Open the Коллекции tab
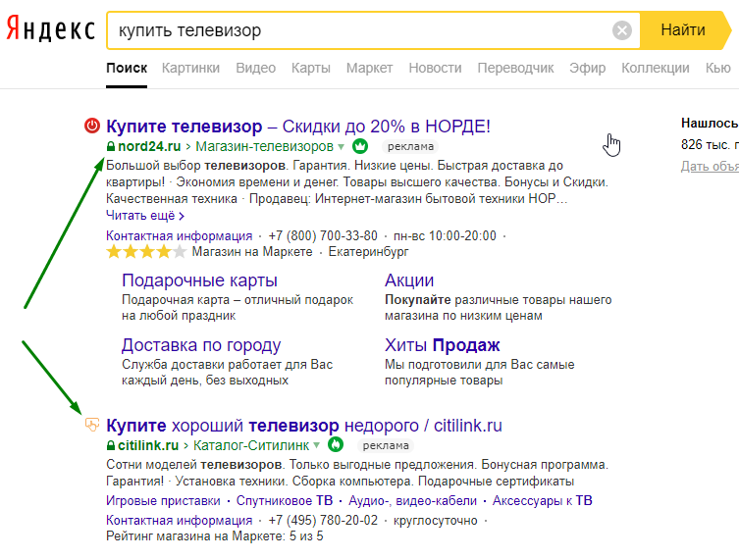 [x=656, y=68]
